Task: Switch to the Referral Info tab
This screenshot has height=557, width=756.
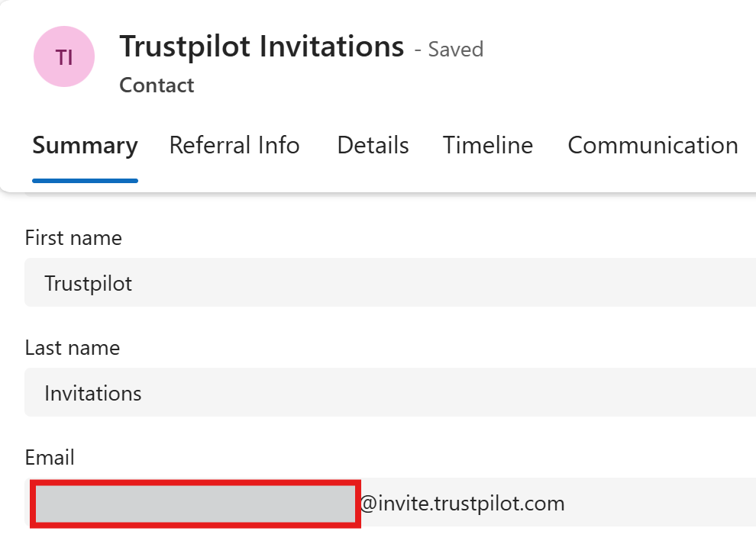Action: click(x=234, y=145)
